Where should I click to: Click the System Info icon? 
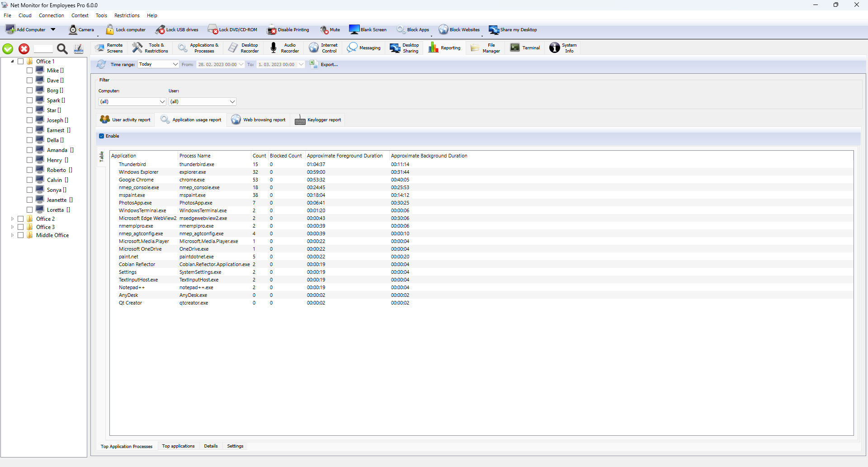pos(555,48)
